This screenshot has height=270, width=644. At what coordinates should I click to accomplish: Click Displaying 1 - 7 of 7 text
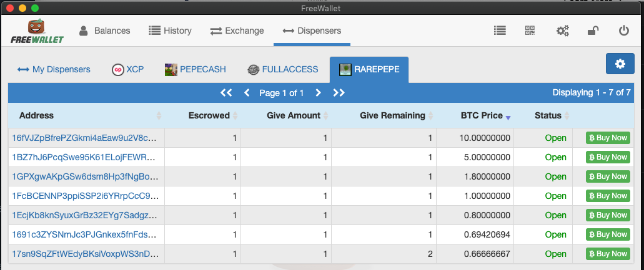[592, 92]
